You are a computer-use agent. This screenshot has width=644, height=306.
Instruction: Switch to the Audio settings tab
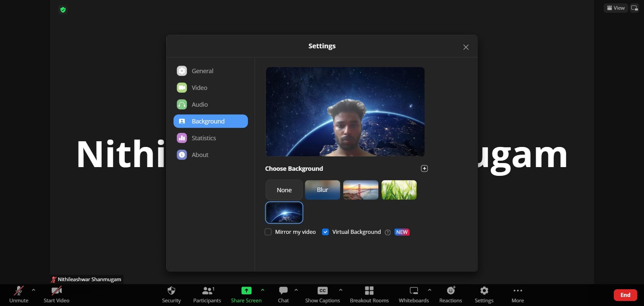coord(200,105)
